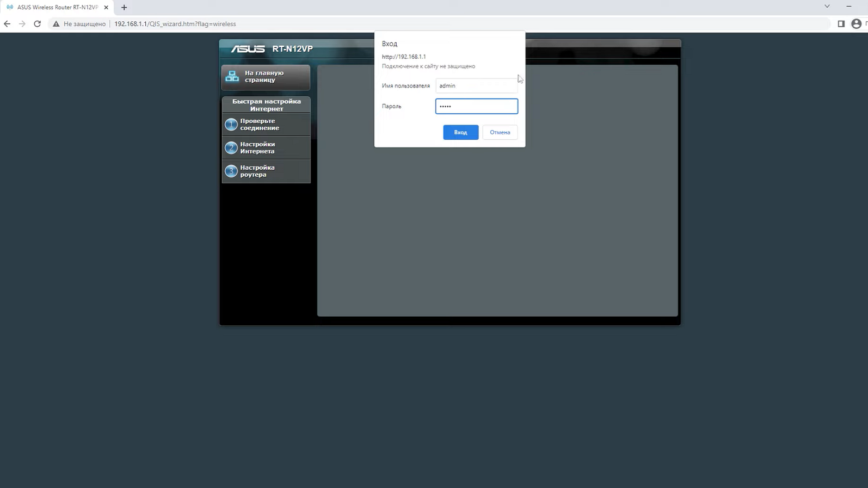Image resolution: width=868 pixels, height=488 pixels.
Task: Open a new browser tab
Action: point(124,8)
